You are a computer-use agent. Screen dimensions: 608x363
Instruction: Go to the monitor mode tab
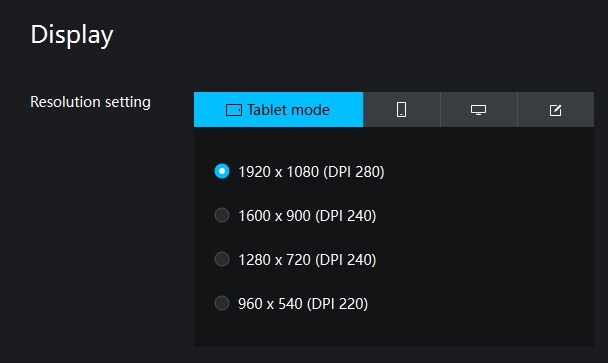point(478,109)
